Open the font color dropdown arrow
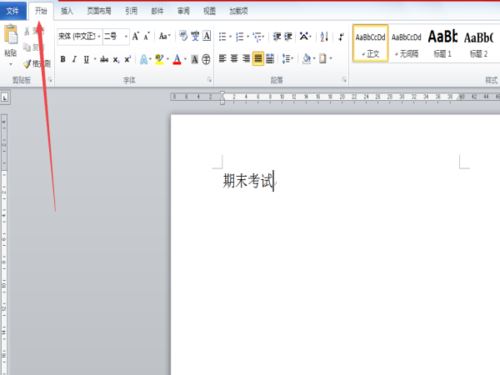The image size is (500, 375). pos(185,59)
